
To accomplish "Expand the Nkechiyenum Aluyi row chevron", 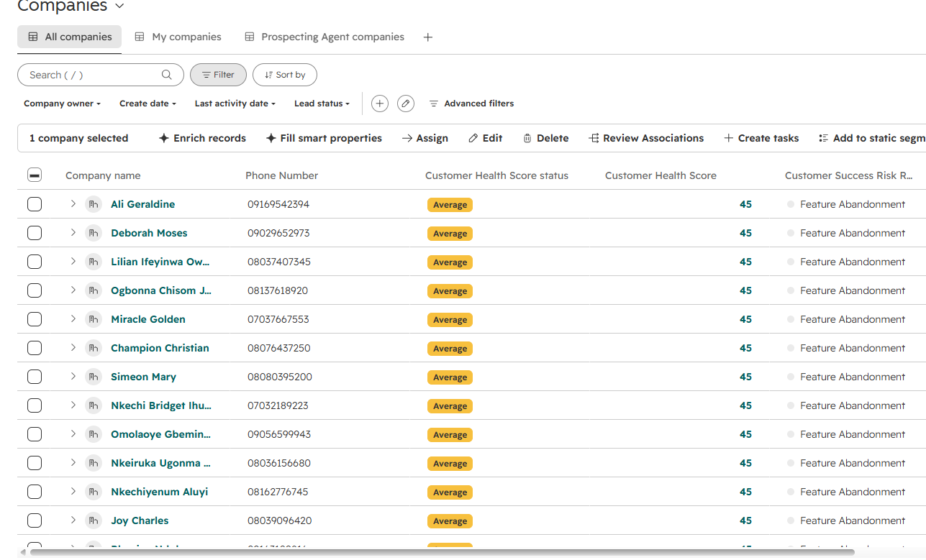I will (73, 491).
